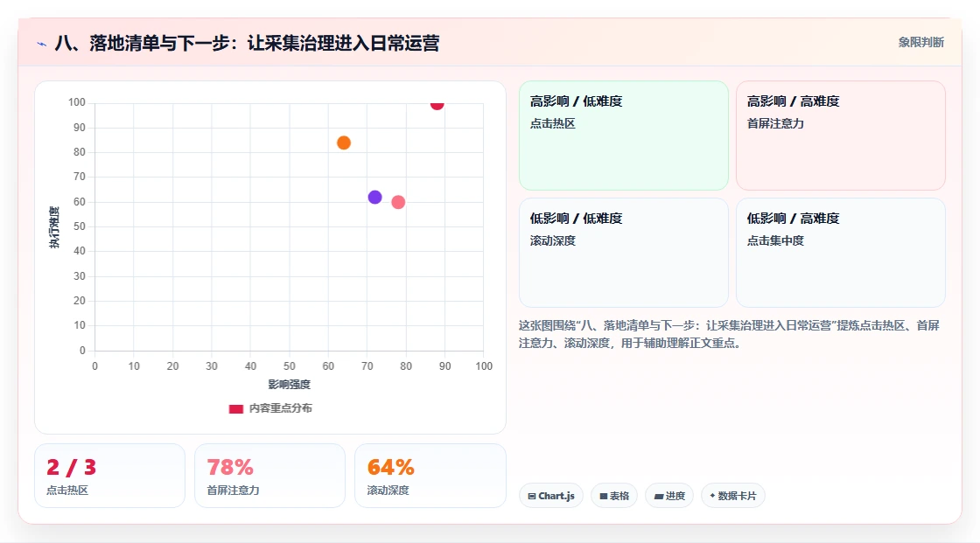This screenshot has height=543, width=980.
Task: Click the 滚动深度 text in the quadrant card
Action: (x=552, y=240)
